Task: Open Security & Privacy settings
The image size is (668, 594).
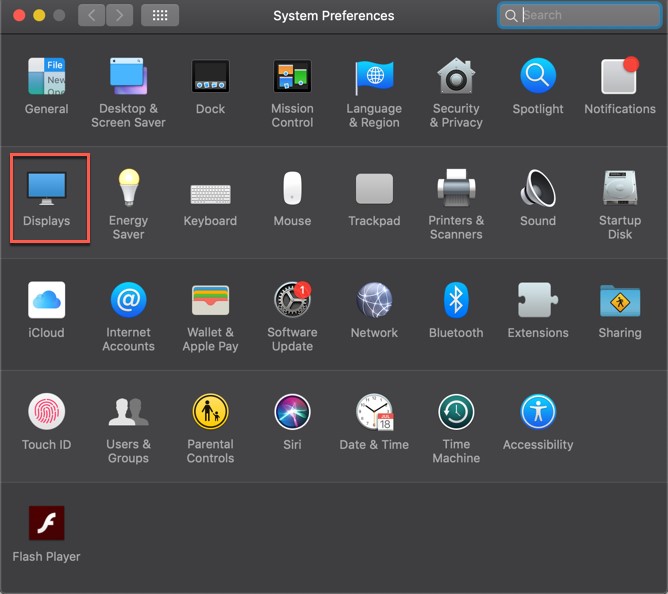Action: coord(456,93)
